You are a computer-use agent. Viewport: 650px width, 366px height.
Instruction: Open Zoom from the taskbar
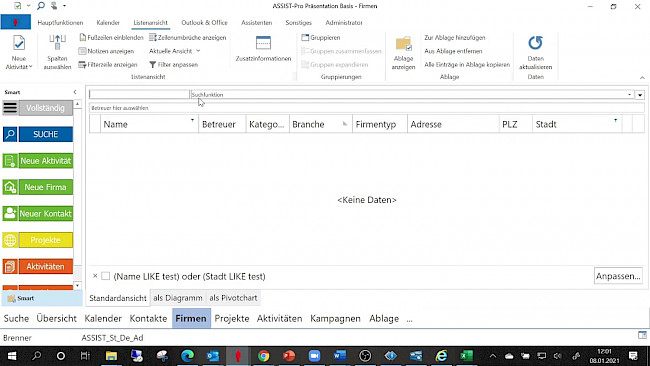(x=314, y=356)
